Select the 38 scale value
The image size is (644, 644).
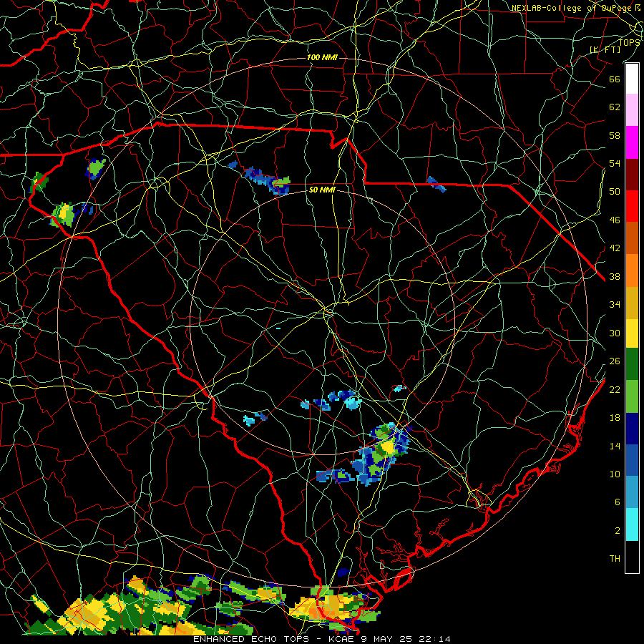click(615, 276)
